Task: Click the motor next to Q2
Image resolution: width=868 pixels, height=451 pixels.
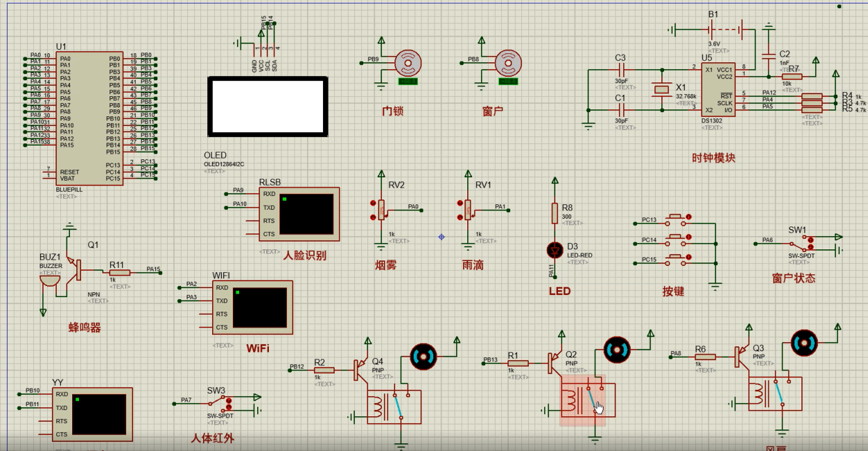Action: coord(617,350)
